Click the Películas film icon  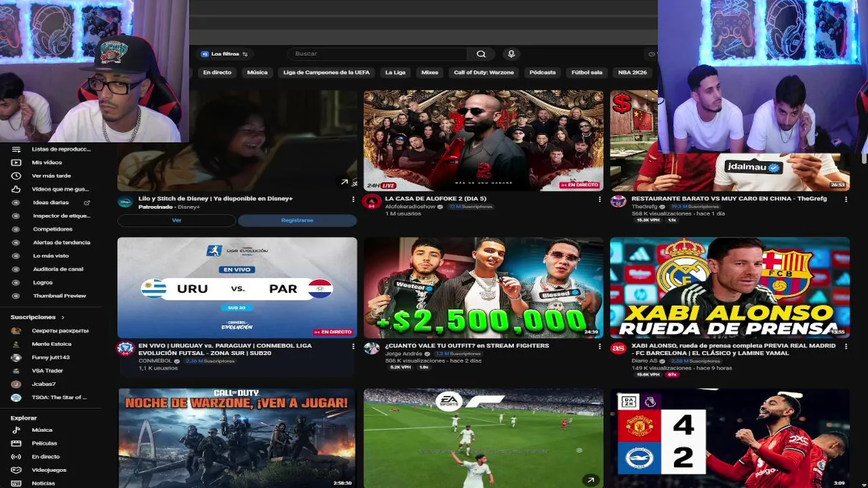16,443
